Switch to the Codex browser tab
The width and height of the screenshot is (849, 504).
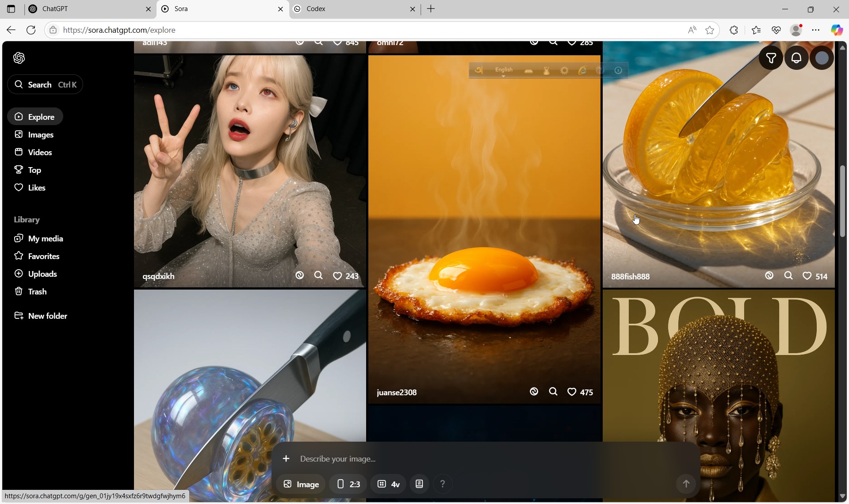[x=316, y=9]
